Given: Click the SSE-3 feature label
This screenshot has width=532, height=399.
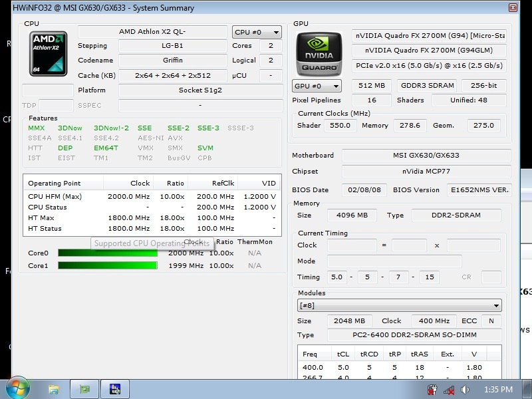Looking at the screenshot, I should (x=208, y=128).
